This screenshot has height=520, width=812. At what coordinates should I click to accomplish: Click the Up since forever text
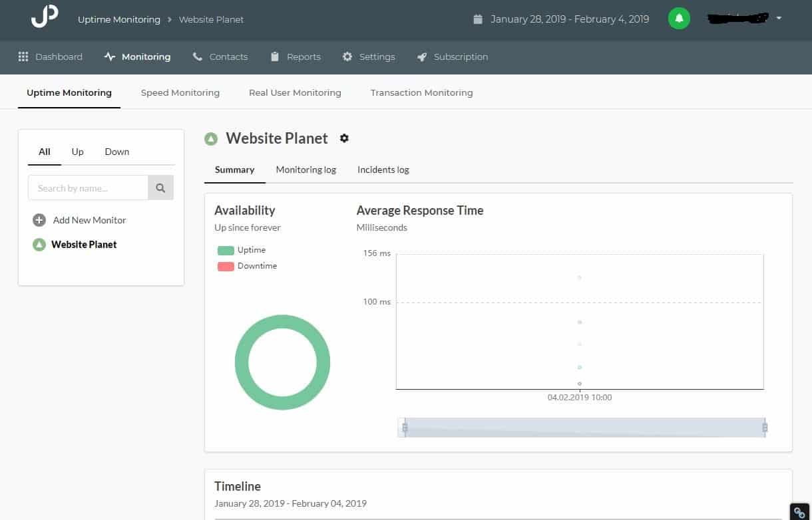[248, 227]
